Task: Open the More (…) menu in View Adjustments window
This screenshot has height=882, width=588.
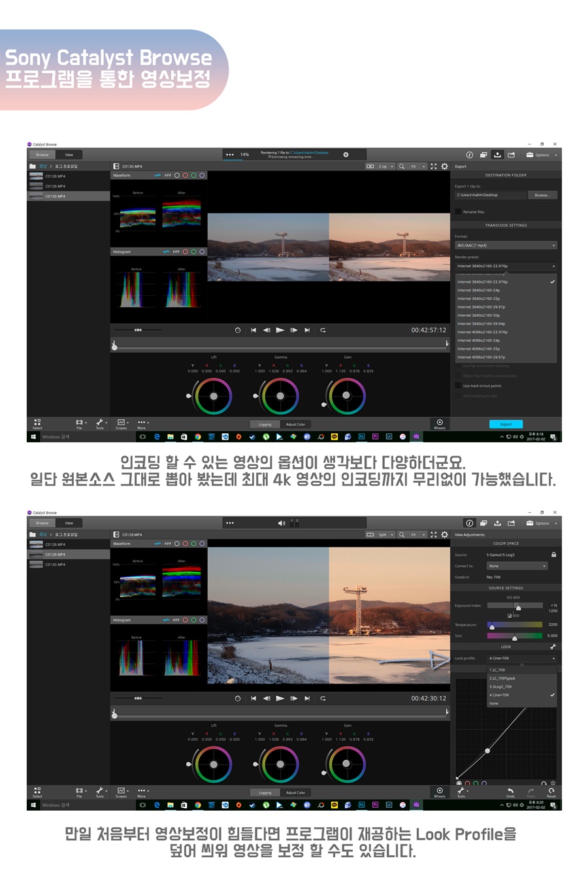Action: pos(142,792)
